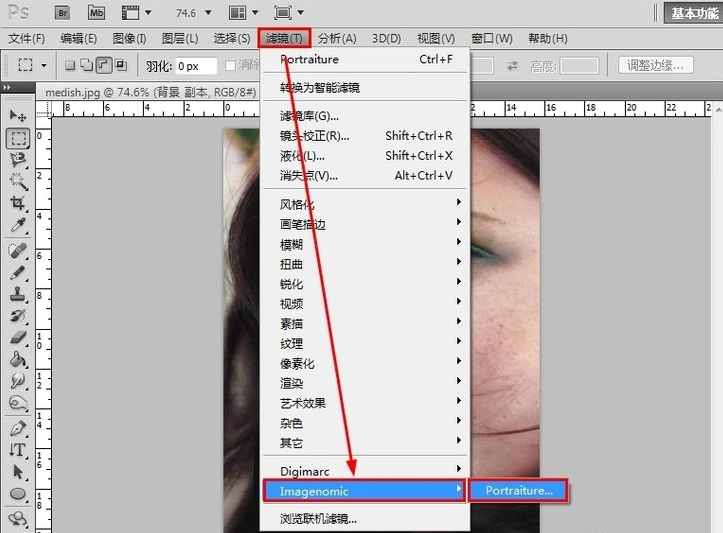Expand the 杂色 submenu
The width and height of the screenshot is (723, 533).
coord(367,422)
